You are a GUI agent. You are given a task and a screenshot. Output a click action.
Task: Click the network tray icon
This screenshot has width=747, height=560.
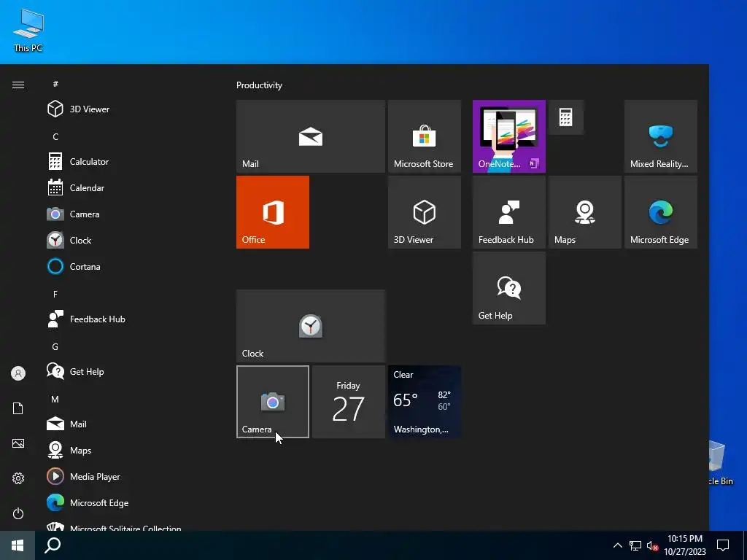[635, 545]
